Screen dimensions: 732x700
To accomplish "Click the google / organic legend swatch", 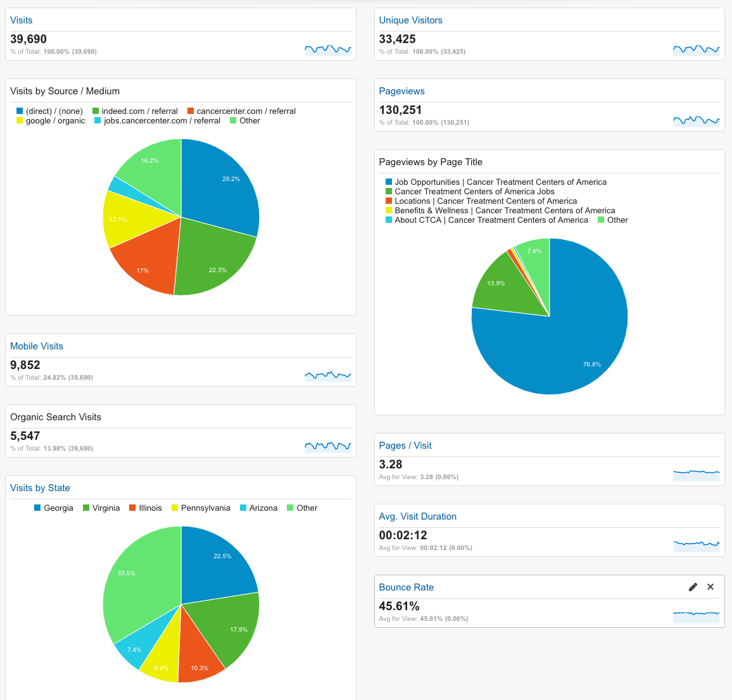I will coord(20,121).
